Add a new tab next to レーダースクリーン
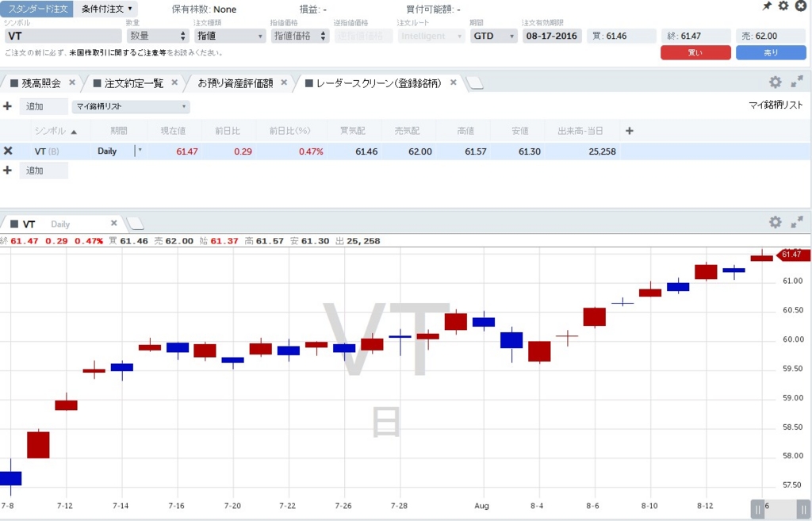Screen dimensions: 812x521 tap(475, 83)
